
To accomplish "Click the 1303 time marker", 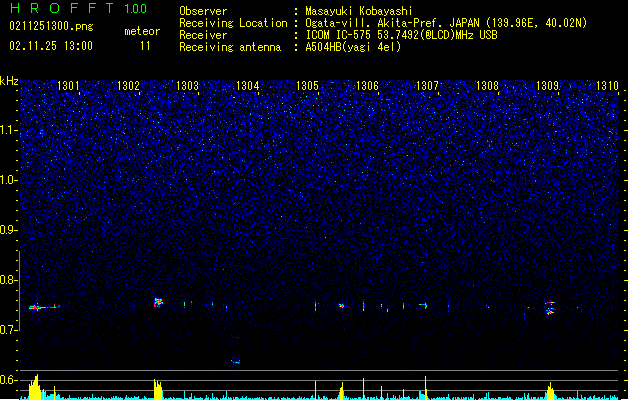I will tap(187, 86).
